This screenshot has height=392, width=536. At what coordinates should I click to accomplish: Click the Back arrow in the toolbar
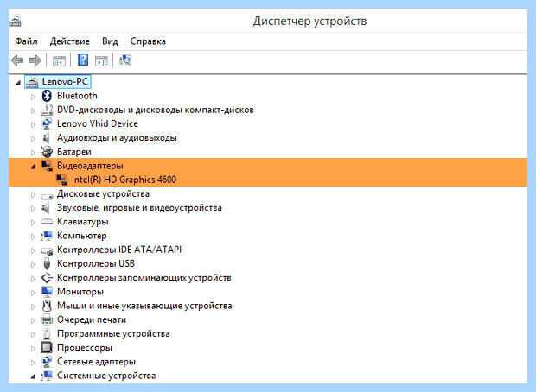(x=17, y=60)
